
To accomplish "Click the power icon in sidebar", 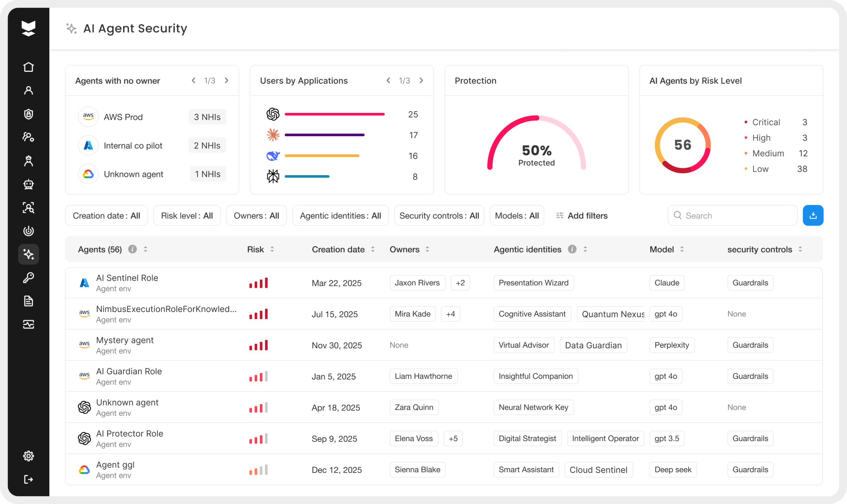I will pos(28,231).
